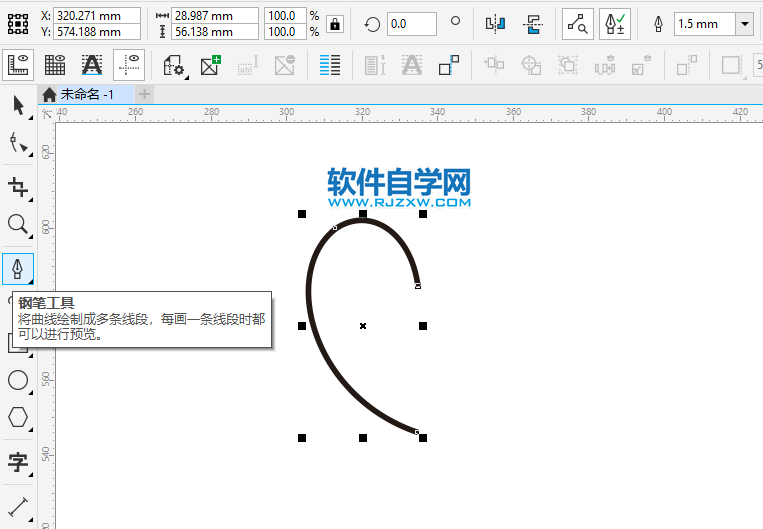Open outline width dropdown 1.5 mm
Viewport: 763px width, 529px height.
point(745,23)
